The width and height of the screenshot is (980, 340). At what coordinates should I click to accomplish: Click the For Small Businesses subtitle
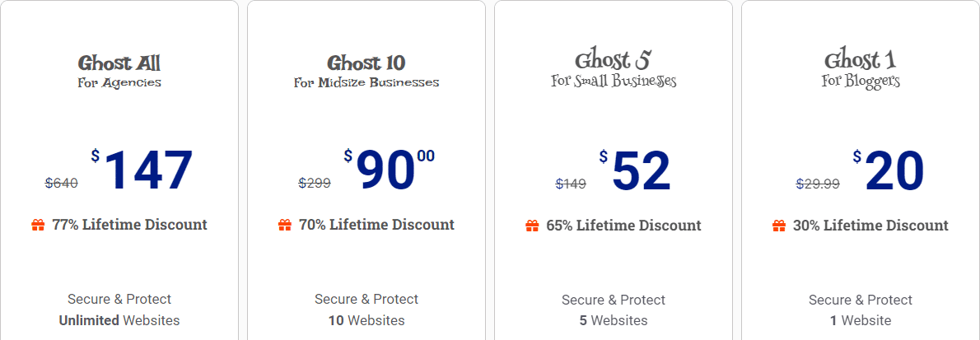pyautogui.click(x=614, y=82)
